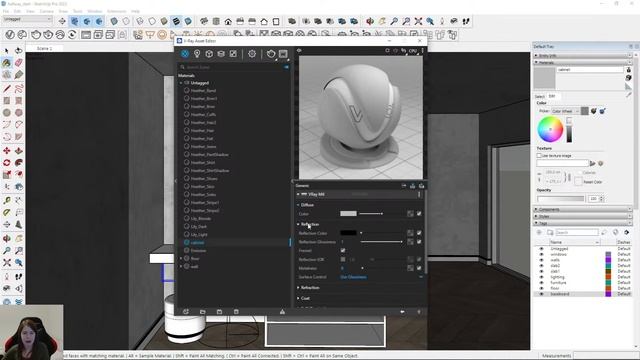640x360 pixels.
Task: Collapse the Reflection section
Action: (x=298, y=224)
